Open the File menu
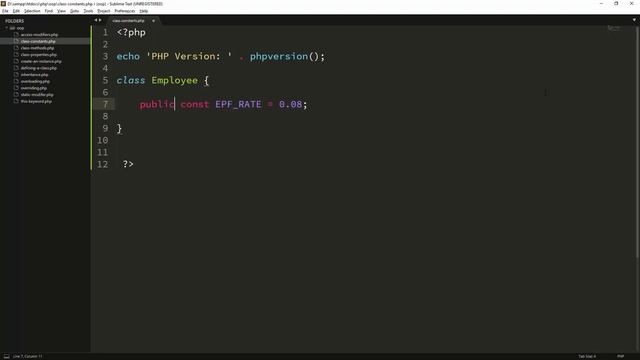 (5, 11)
